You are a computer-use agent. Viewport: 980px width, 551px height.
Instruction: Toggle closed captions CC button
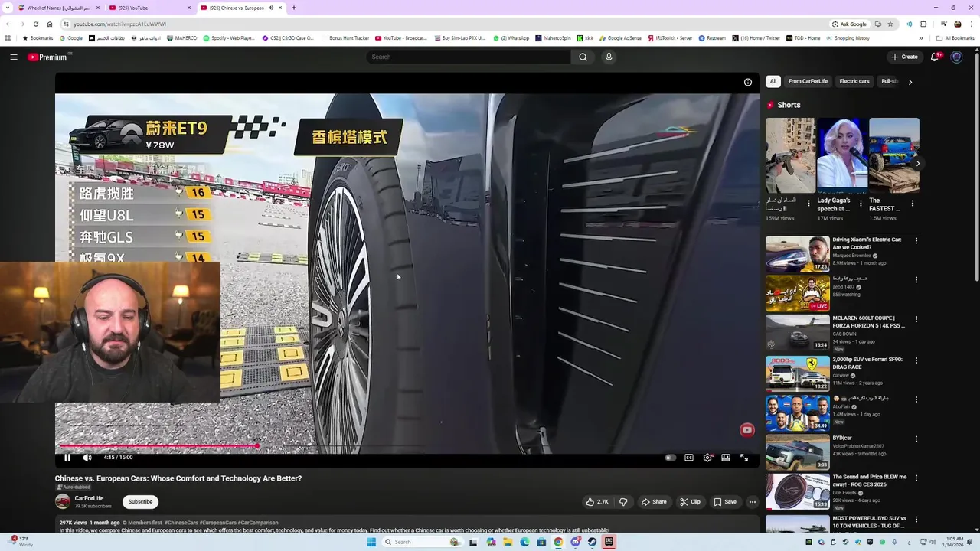[x=689, y=458]
